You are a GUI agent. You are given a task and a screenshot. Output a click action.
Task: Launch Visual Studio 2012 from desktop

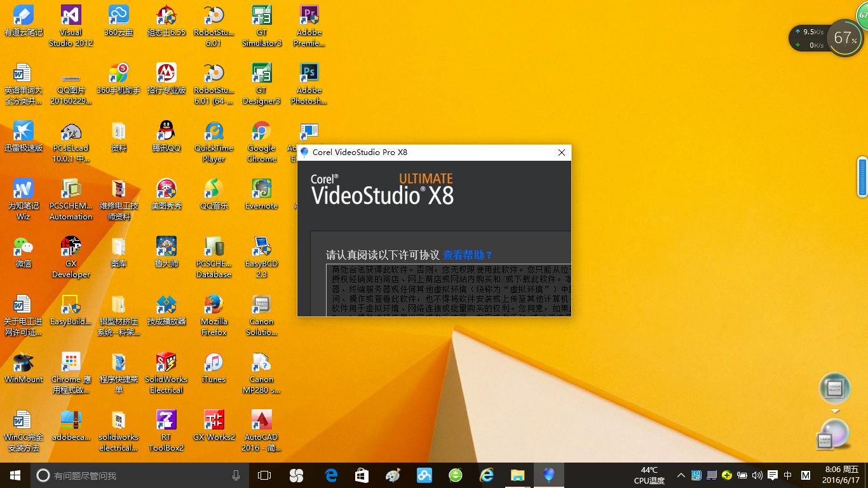pos(71,26)
